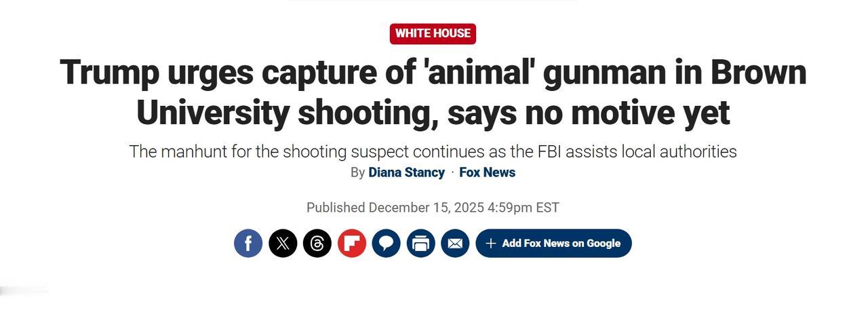The image size is (868, 321).
Task: Click Add Fox News on Google button
Action: (x=560, y=243)
